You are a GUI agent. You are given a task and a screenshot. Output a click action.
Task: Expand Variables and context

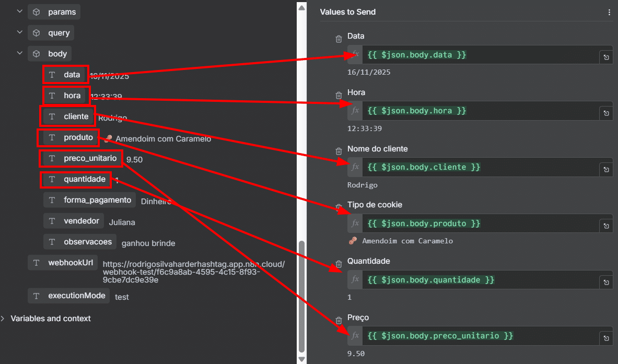click(3, 318)
